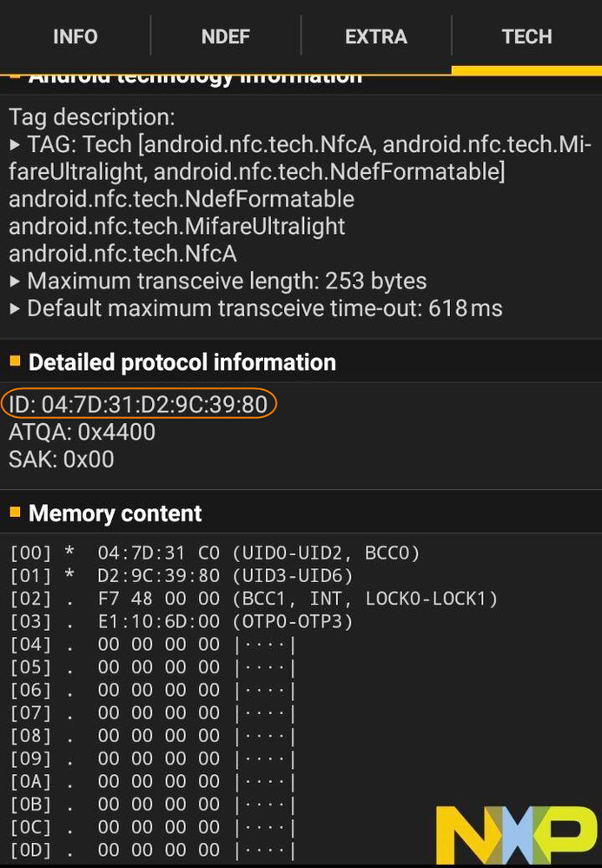
Task: Click orange square beside Memory content
Action: tap(15, 513)
